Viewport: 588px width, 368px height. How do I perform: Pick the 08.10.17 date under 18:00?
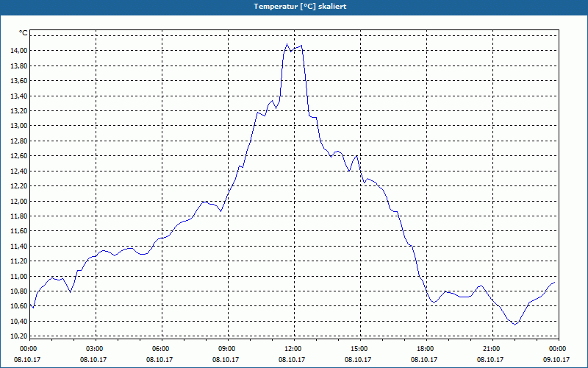tap(424, 359)
